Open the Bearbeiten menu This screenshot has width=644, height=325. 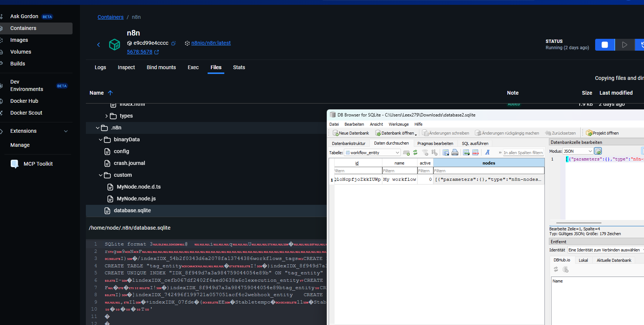point(354,124)
